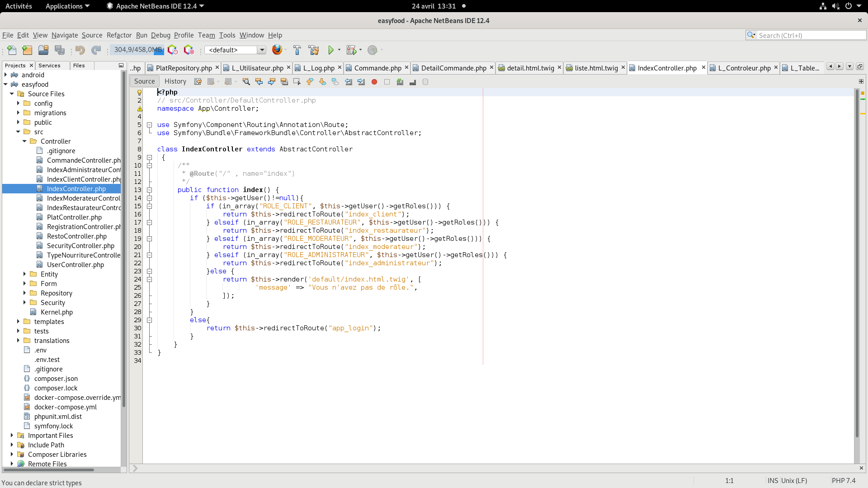Image resolution: width=868 pixels, height=488 pixels.
Task: Open in Firefox browser icon
Action: point(277,50)
